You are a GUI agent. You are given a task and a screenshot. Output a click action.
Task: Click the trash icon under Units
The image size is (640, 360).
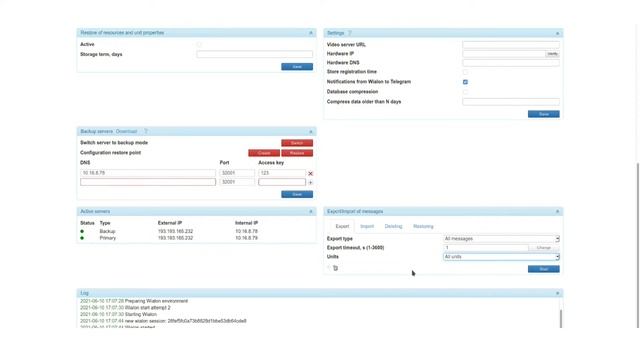pyautogui.click(x=336, y=268)
